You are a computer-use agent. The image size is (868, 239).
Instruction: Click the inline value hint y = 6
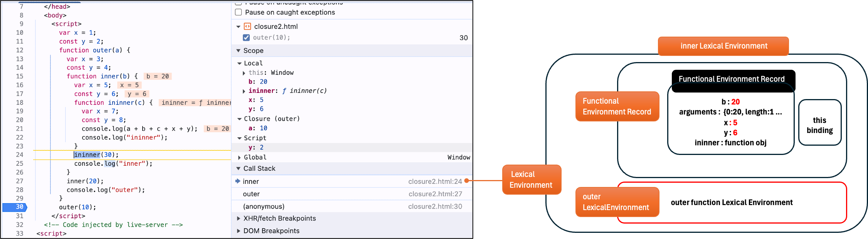click(x=137, y=94)
